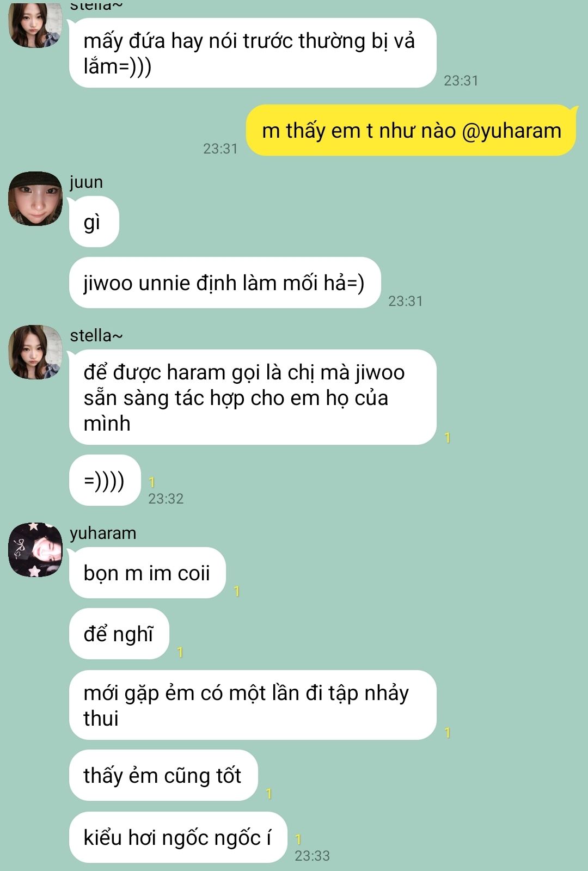588x871 pixels.
Task: Tap the 'để nghĩ' bubble
Action: (x=119, y=634)
